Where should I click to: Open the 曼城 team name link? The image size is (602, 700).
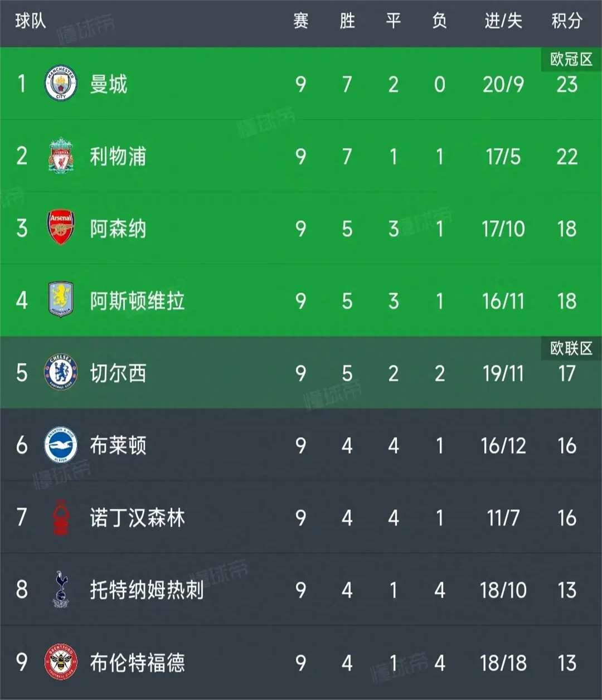pos(109,84)
